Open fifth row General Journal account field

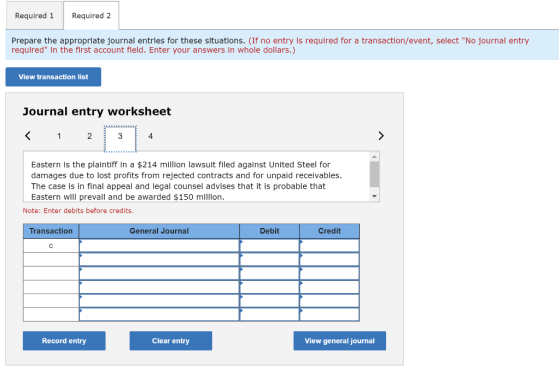(159, 301)
